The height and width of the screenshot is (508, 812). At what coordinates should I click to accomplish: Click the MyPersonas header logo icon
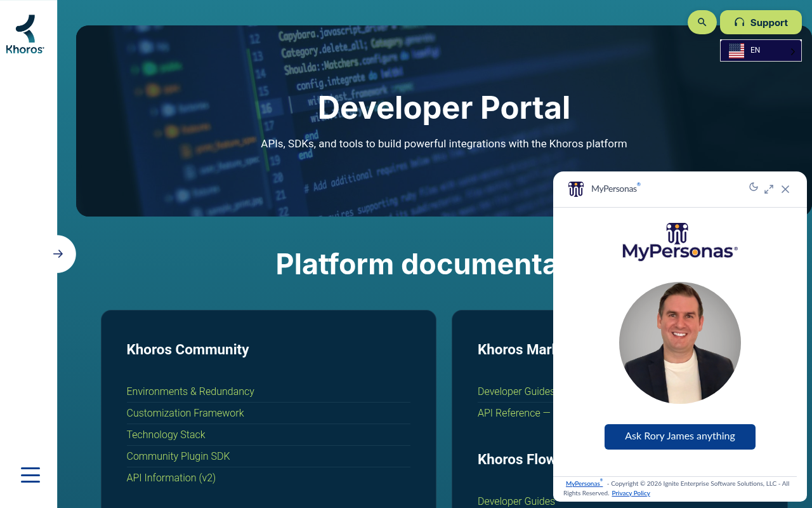[x=576, y=189]
